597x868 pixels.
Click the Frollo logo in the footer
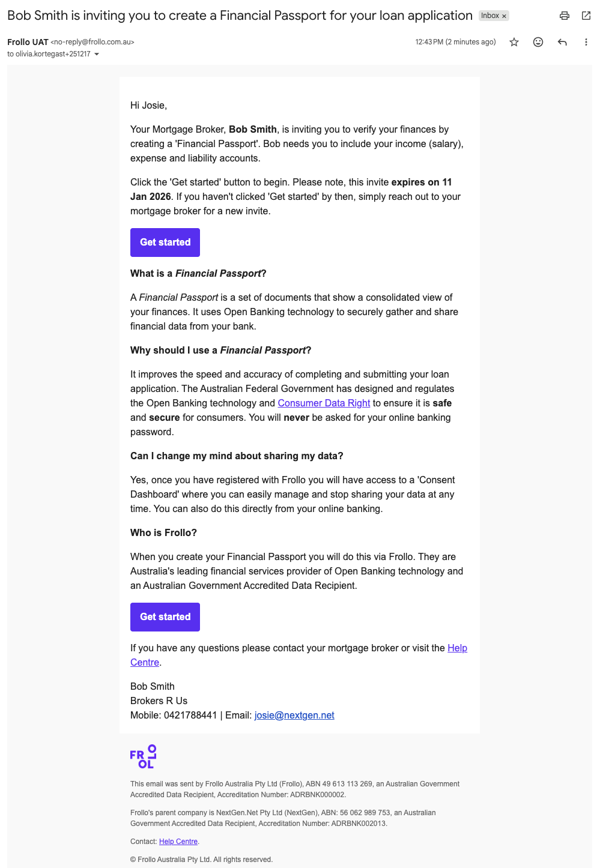143,757
